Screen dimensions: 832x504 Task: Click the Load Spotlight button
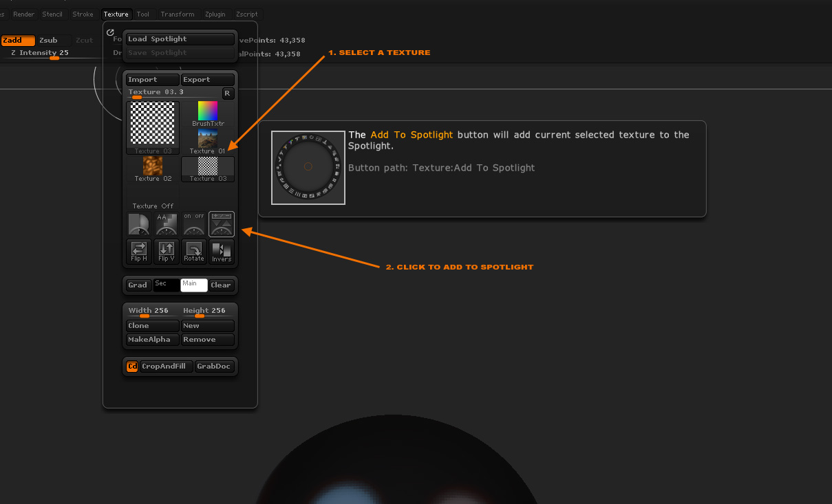click(x=180, y=39)
